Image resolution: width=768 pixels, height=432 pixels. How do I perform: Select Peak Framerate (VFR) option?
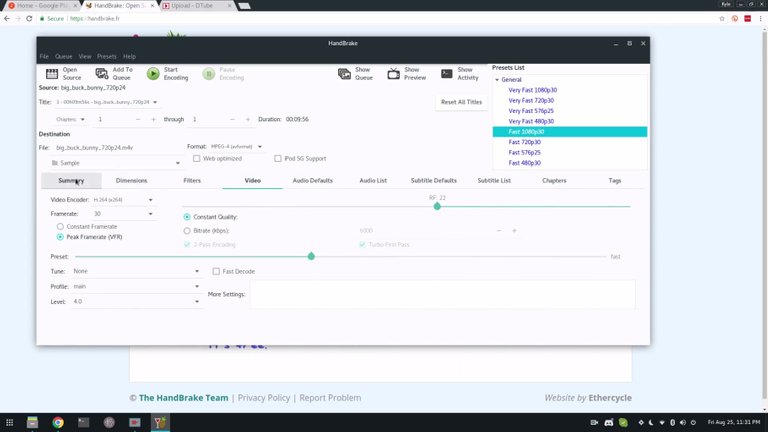60,237
